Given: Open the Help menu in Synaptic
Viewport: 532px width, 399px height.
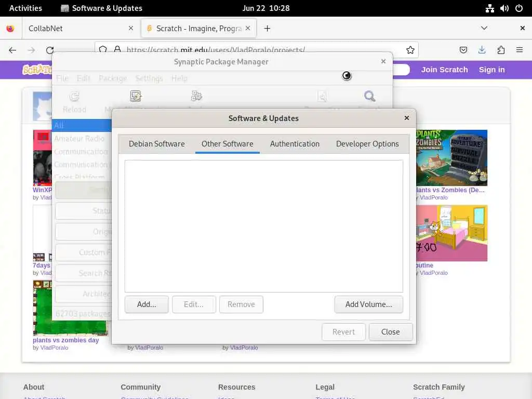Looking at the screenshot, I should pyautogui.click(x=179, y=78).
